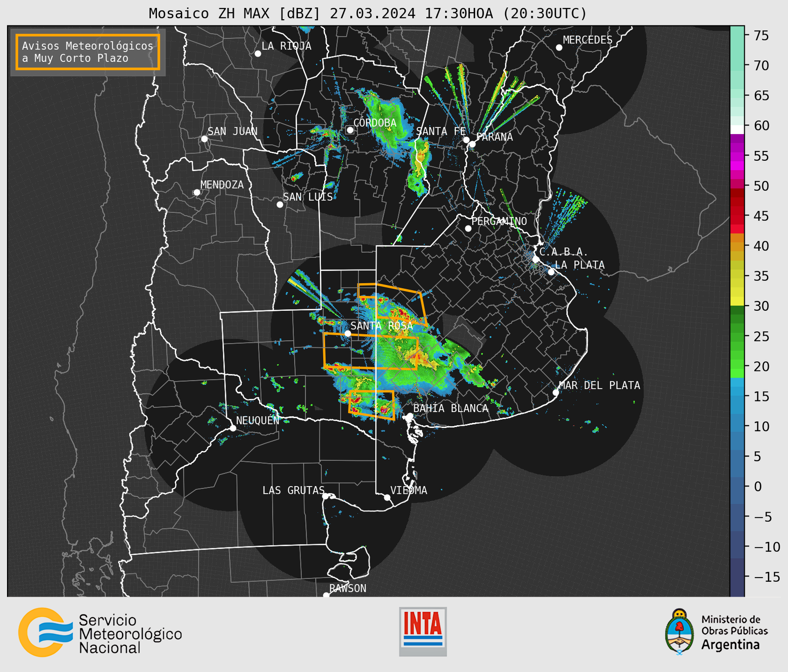Click the MENDOZA label
Screen dimensions: 788x672
coord(222,185)
